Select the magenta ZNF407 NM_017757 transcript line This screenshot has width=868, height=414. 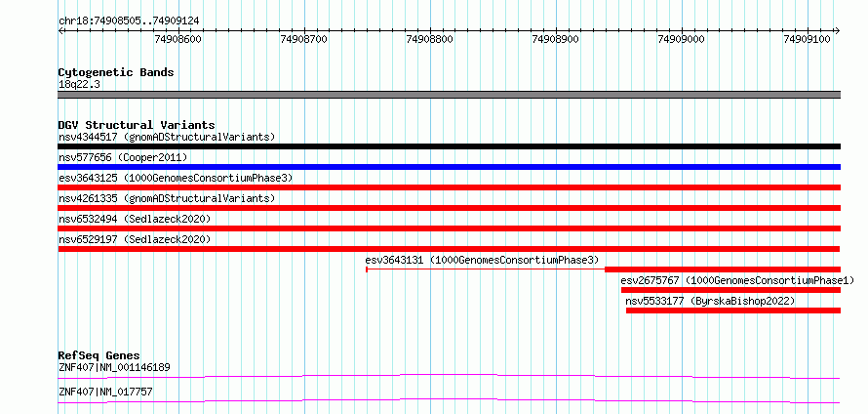point(450,400)
